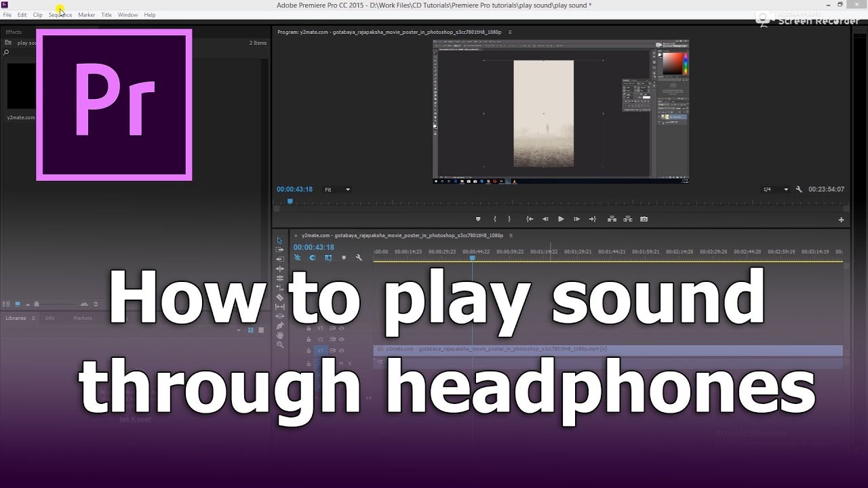868x488 pixels.
Task: Toggle nest sequences in timeline
Action: click(297, 258)
